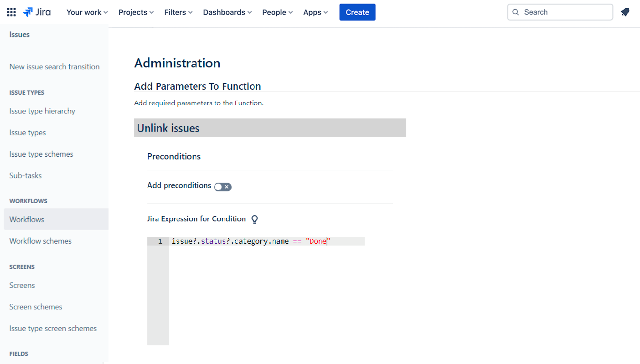The image size is (640, 364).
Task: Click the lightbulb hint icon
Action: point(255,219)
